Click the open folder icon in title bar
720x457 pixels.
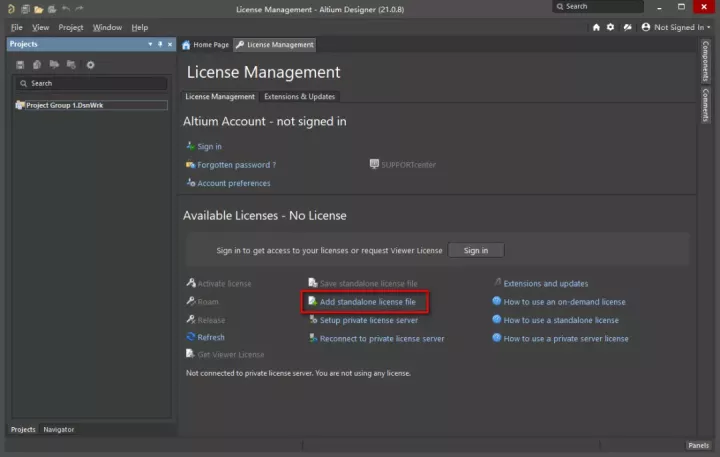click(x=38, y=8)
